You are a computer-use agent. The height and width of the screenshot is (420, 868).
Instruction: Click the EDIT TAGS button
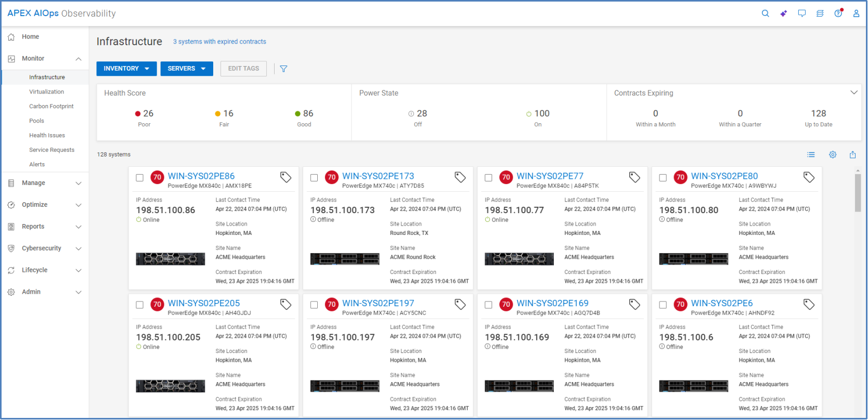(243, 69)
